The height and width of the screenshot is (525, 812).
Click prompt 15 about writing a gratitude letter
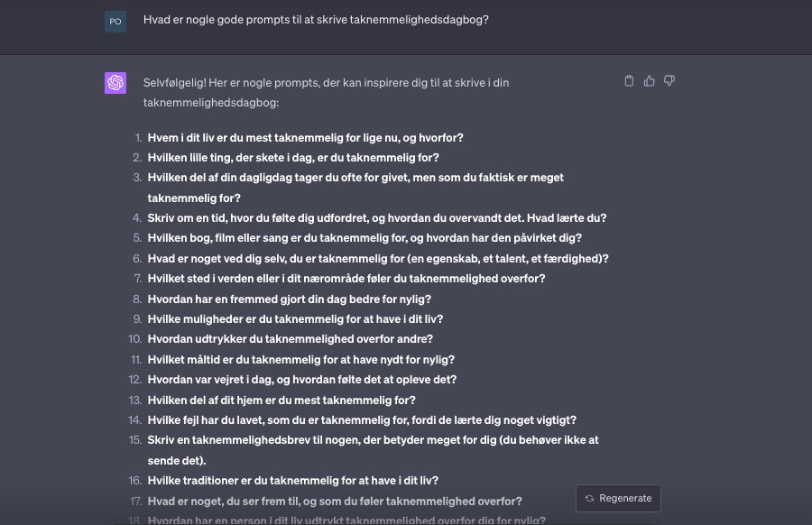(373, 439)
